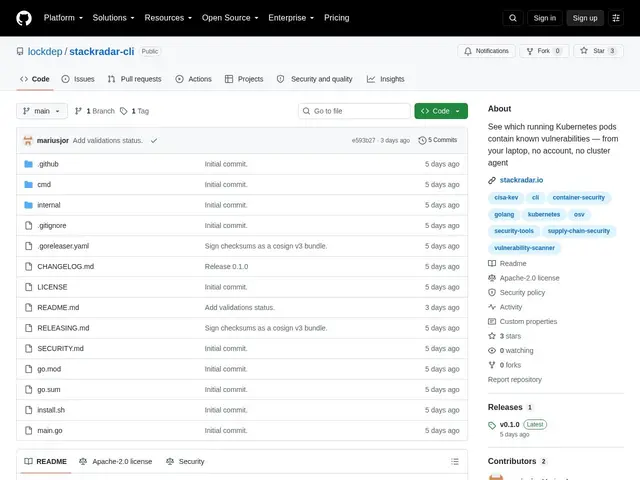The image size is (640, 480).
Task: Open the cisa-kev topic tag
Action: coord(506,198)
